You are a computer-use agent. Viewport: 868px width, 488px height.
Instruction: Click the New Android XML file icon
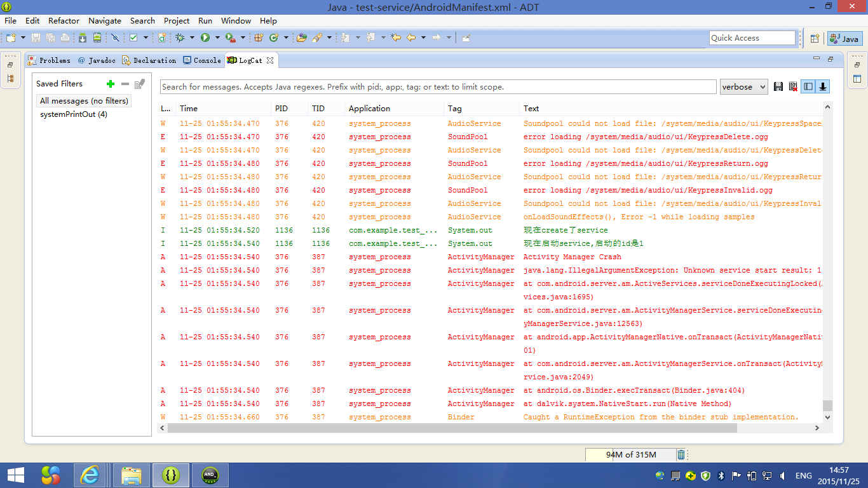pyautogui.click(x=162, y=38)
